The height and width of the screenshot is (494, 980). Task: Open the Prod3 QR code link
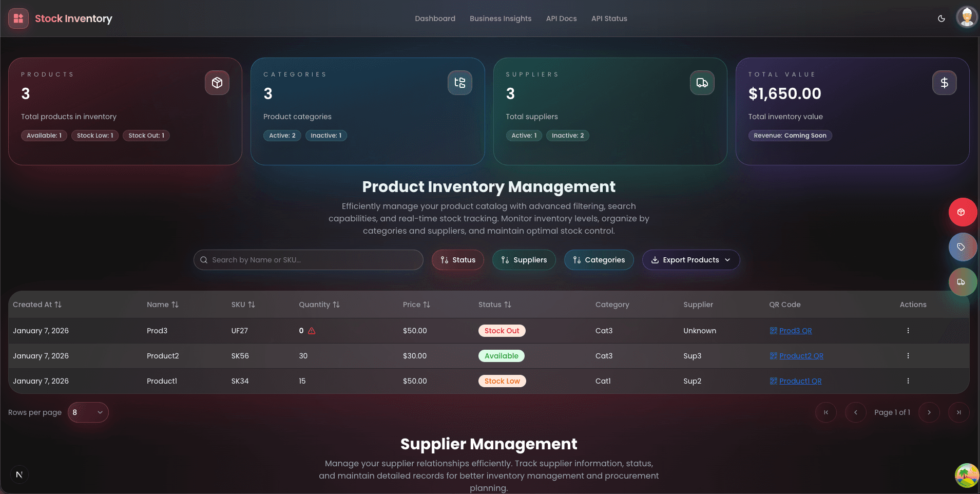[x=795, y=331]
